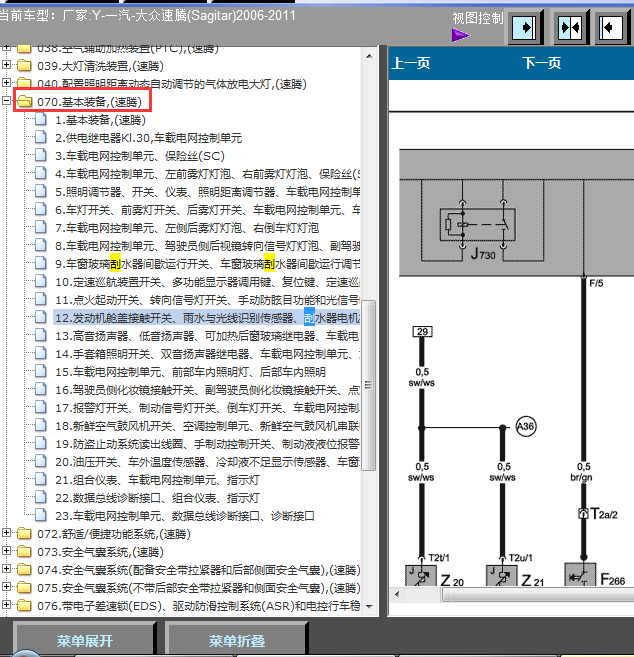The width and height of the screenshot is (634, 657).
Task: Open 4.车载电网控制单元、左前雾灯灯泡
Action: point(207,174)
